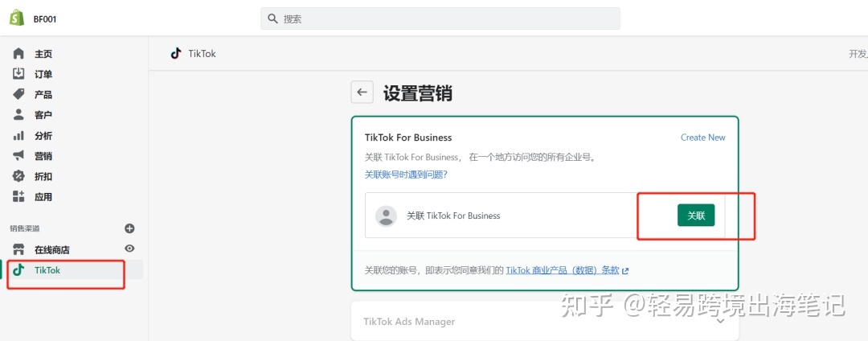Select 分析 in the sidebar

(43, 136)
